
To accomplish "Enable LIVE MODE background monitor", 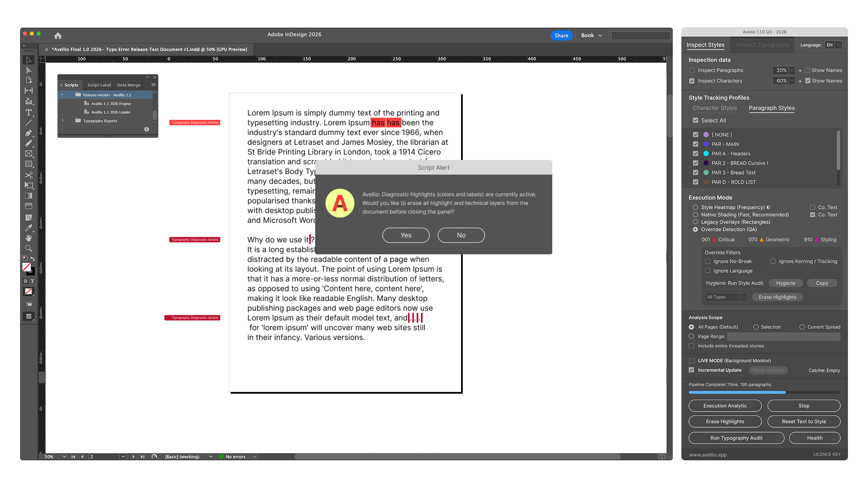I will 692,361.
